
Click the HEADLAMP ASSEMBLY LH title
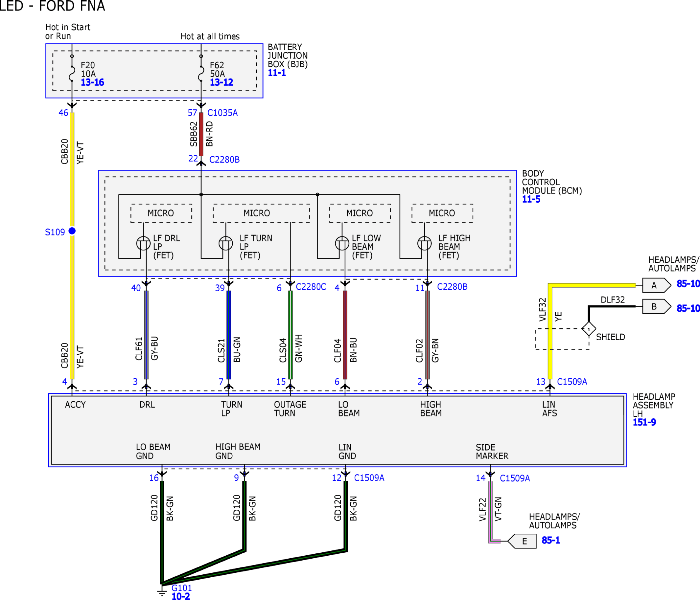654,405
